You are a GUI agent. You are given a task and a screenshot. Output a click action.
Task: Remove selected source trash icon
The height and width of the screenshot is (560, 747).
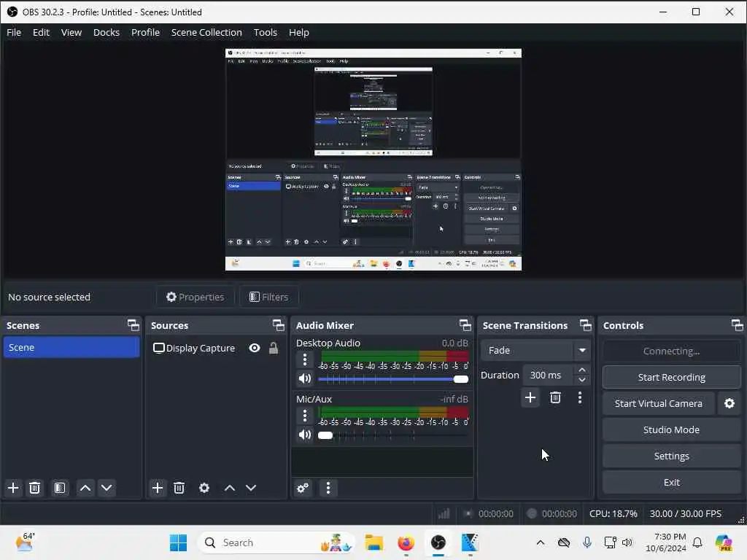tap(179, 488)
